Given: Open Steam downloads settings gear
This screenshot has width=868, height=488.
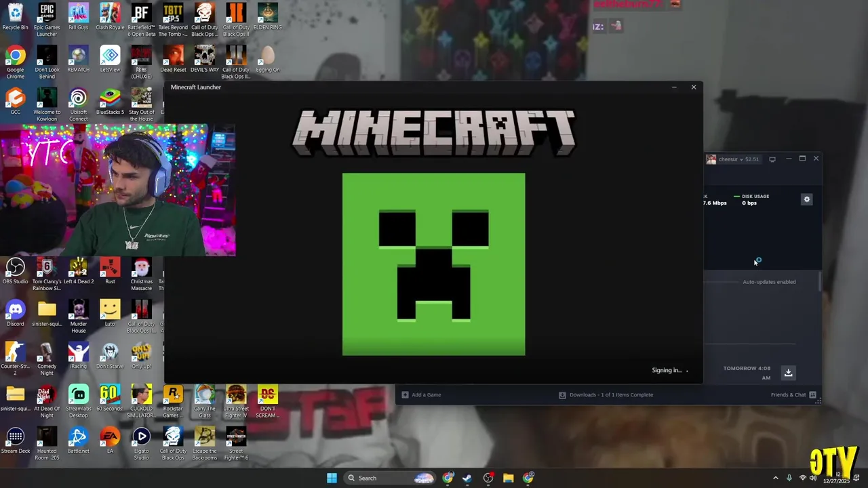Looking at the screenshot, I should (x=806, y=199).
